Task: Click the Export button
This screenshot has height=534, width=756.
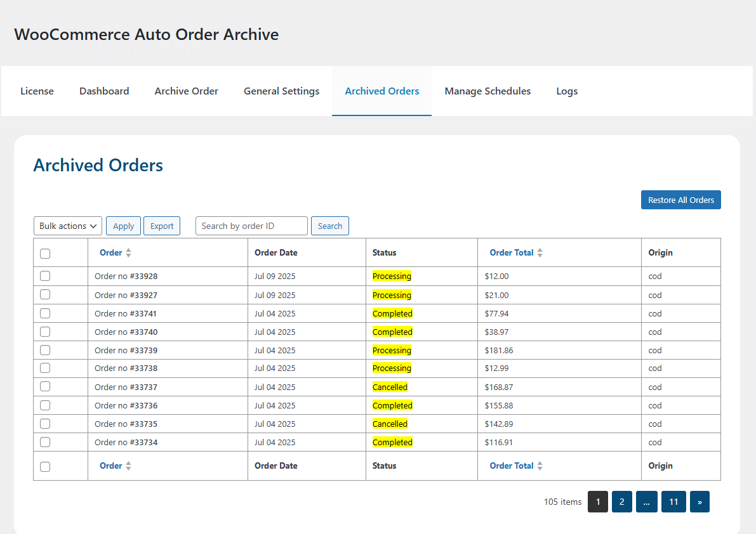Action: [162, 226]
